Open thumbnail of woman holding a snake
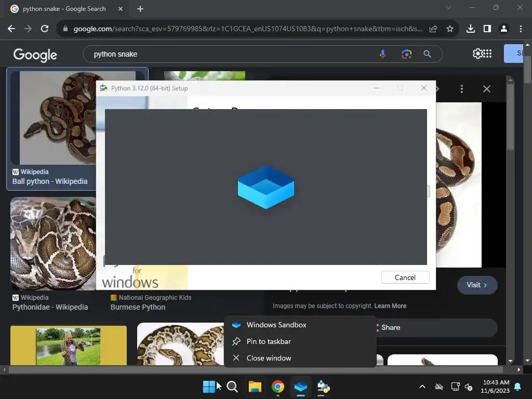 pos(69,345)
